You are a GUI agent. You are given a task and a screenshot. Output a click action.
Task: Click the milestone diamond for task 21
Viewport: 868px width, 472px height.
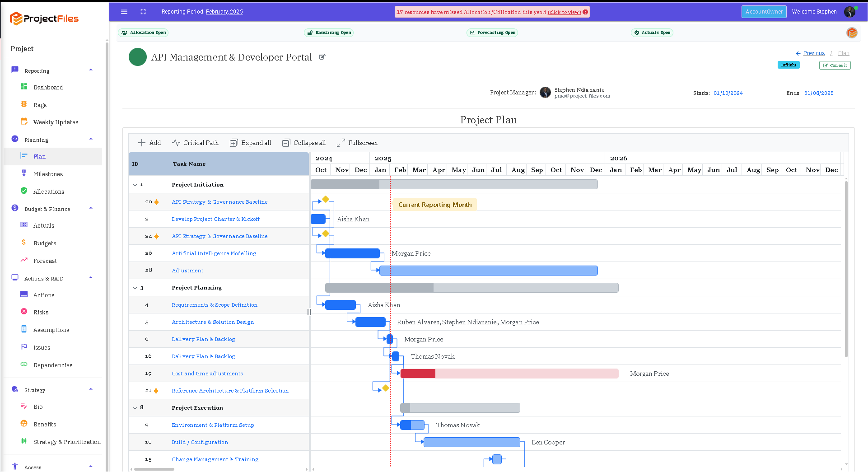386,388
